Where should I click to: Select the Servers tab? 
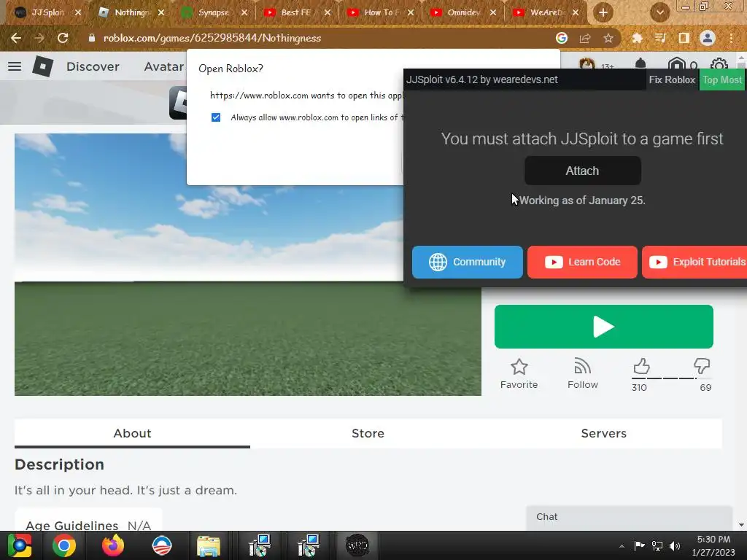[x=603, y=433]
